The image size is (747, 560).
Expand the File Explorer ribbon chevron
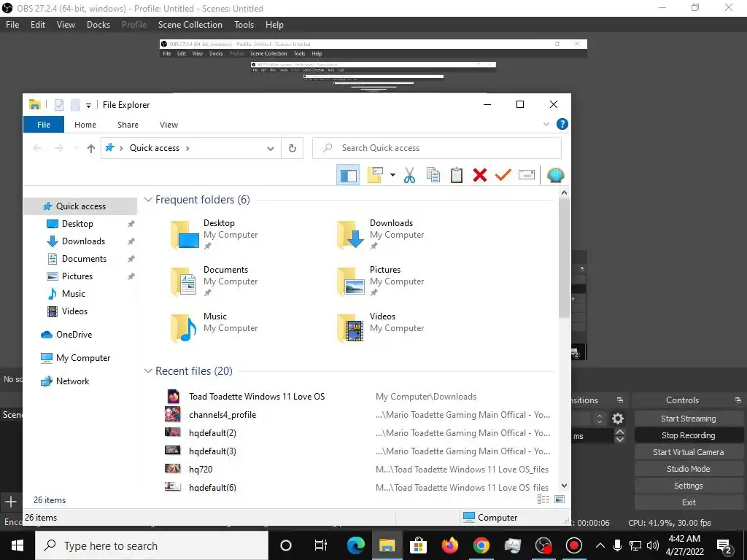pyautogui.click(x=546, y=124)
